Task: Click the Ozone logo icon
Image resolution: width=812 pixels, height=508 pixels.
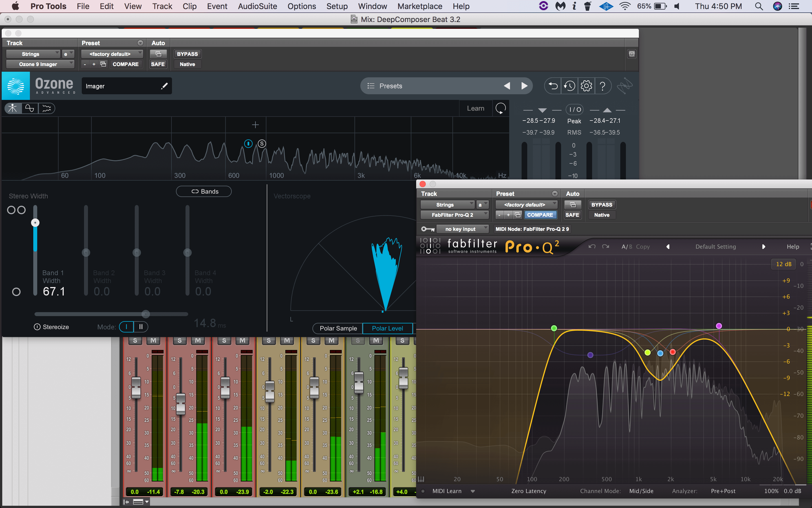Action: tap(16, 86)
